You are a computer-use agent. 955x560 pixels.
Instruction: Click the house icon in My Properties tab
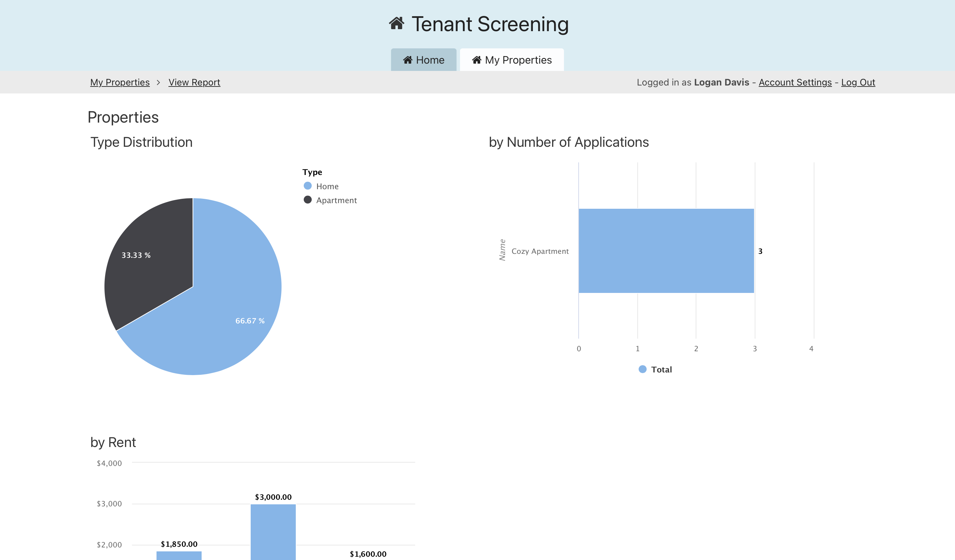point(477,60)
